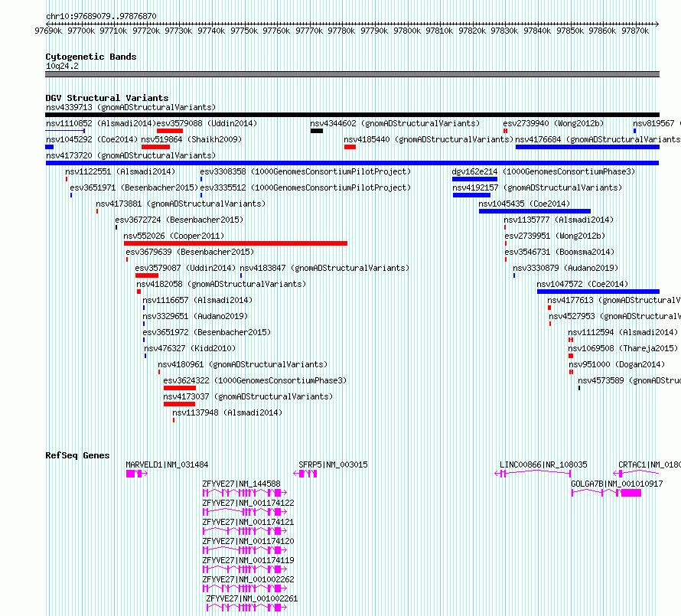681x616 pixels.
Task: Click the blue nsv4176684 variant bar
Action: (587, 147)
